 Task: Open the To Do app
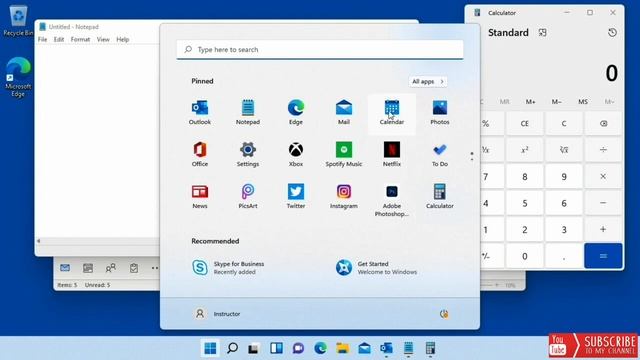click(x=440, y=155)
